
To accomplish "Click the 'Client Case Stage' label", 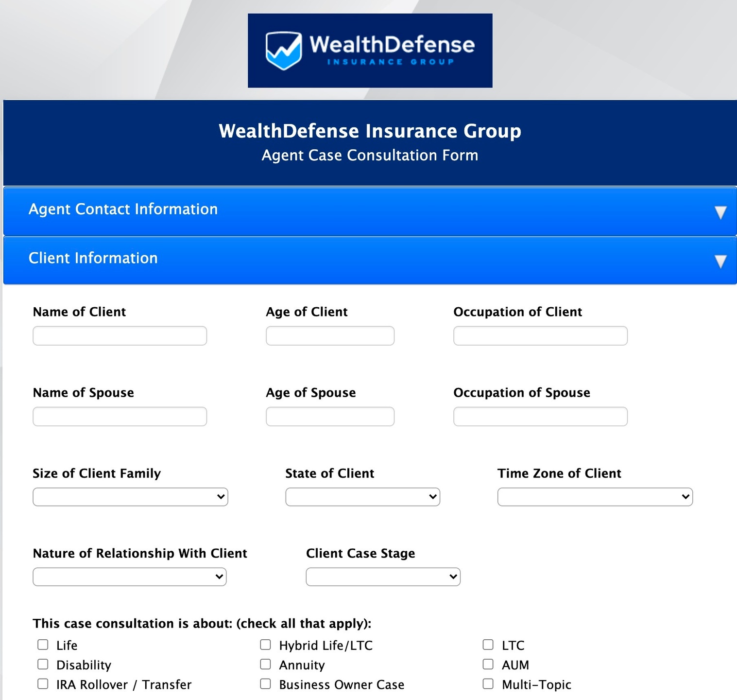I will pos(360,554).
